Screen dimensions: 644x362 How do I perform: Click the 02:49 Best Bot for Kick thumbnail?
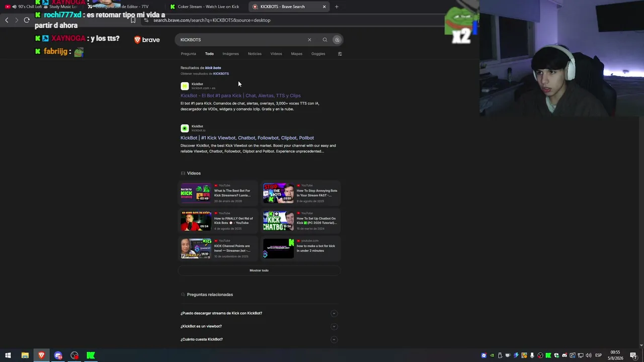tap(196, 193)
